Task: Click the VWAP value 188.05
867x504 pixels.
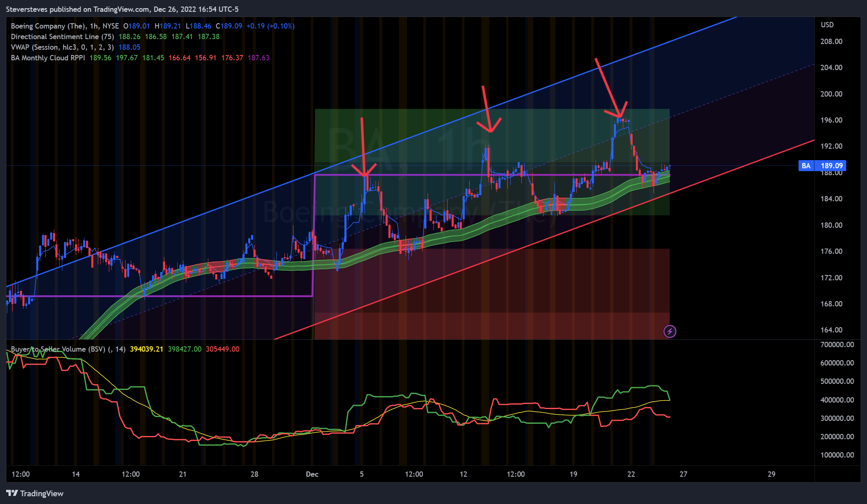Action: [129, 47]
